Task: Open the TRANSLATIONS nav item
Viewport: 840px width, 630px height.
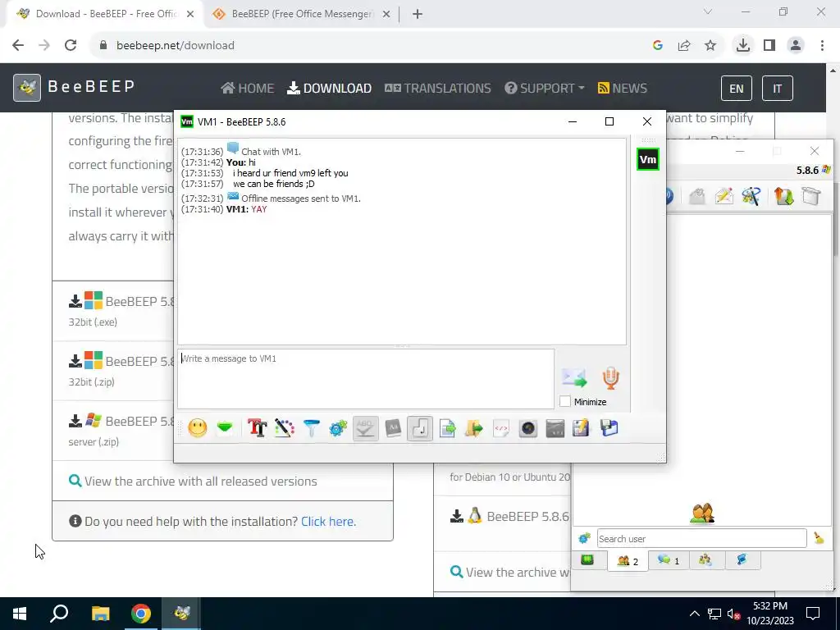Action: point(438,88)
